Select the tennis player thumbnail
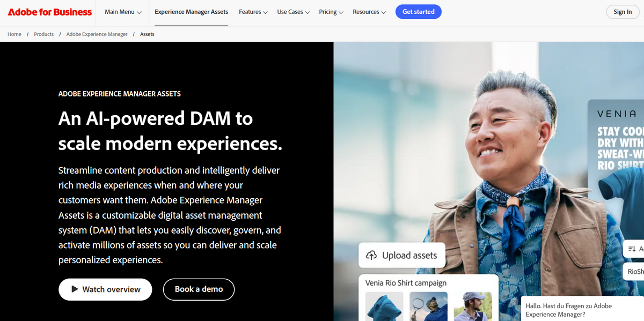The image size is (644, 321). tap(428, 307)
